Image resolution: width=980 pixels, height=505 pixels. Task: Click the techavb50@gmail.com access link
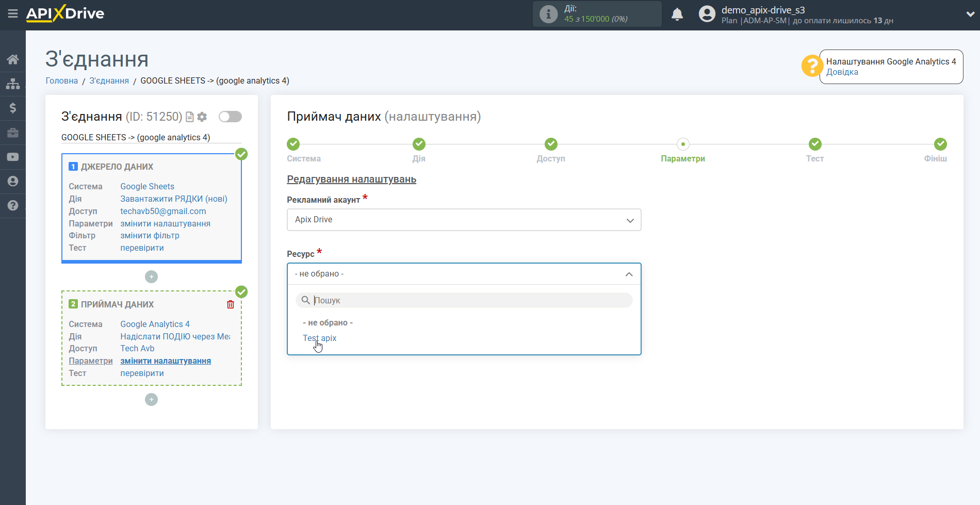pos(163,211)
